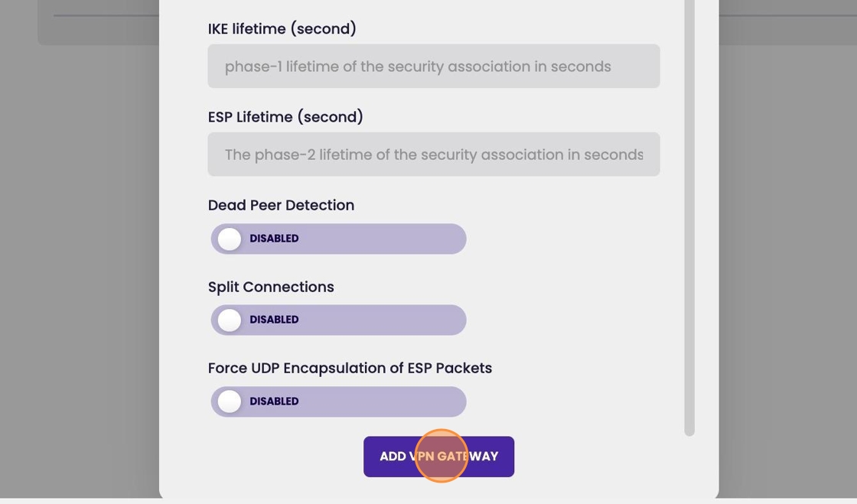This screenshot has width=857, height=504.
Task: Click the white knob of Split Connections
Action: coord(230,320)
